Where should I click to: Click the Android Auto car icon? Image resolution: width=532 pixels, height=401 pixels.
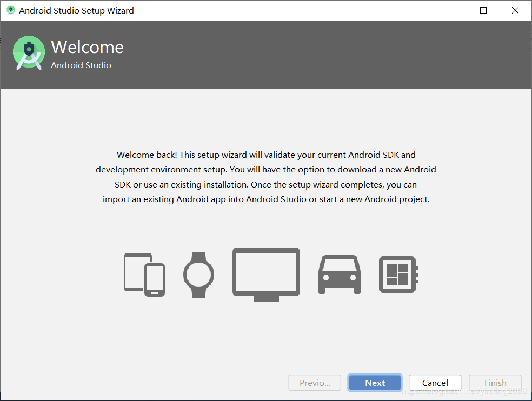coord(340,275)
